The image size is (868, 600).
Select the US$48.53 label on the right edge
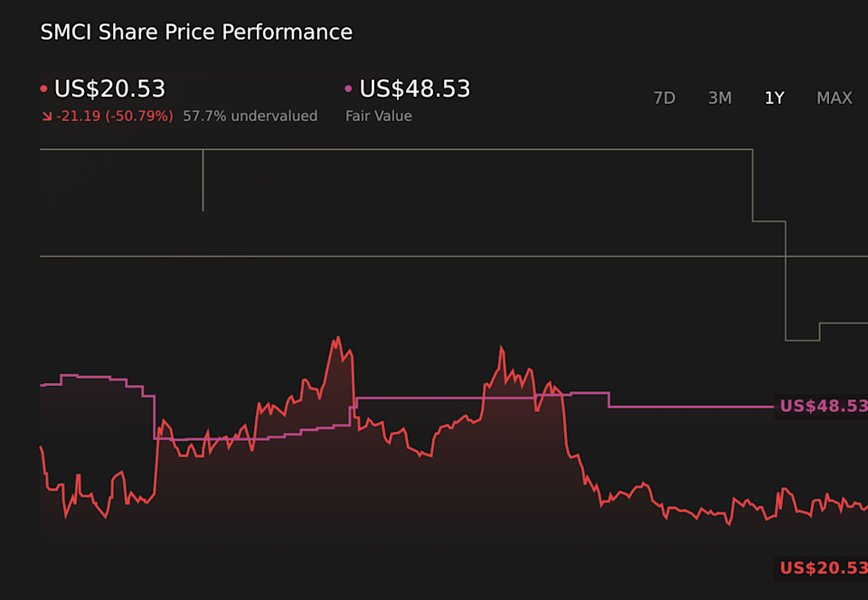pyautogui.click(x=823, y=407)
